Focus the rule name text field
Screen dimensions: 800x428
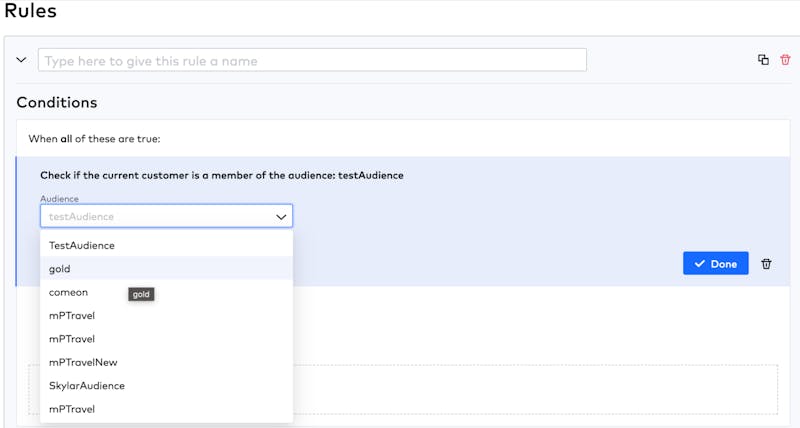tap(312, 60)
